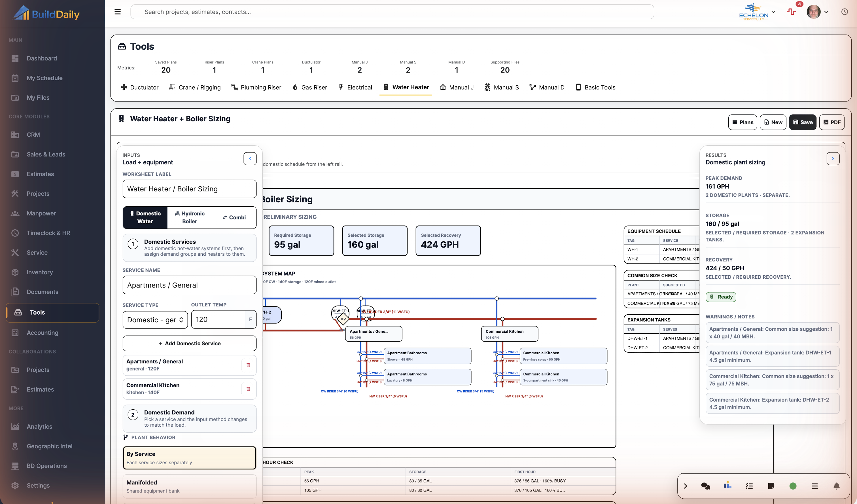Choose Manifolded plant behavior
The width and height of the screenshot is (857, 504).
coord(189,486)
